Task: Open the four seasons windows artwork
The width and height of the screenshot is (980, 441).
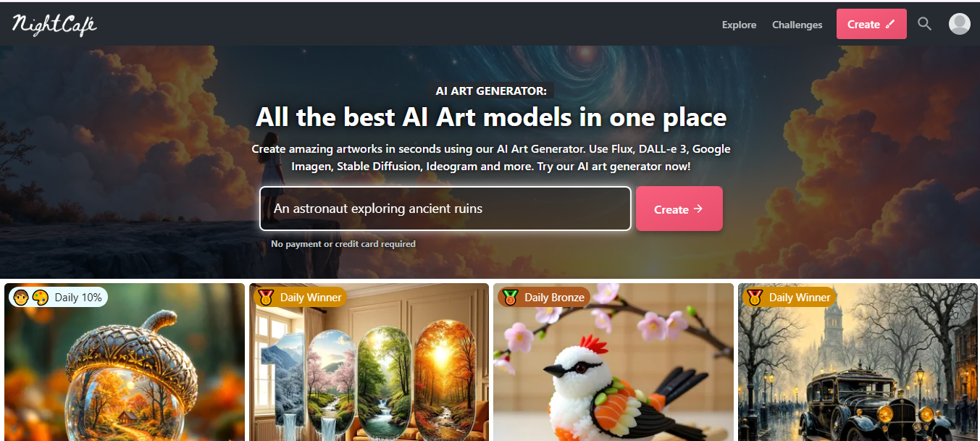Action: point(369,362)
